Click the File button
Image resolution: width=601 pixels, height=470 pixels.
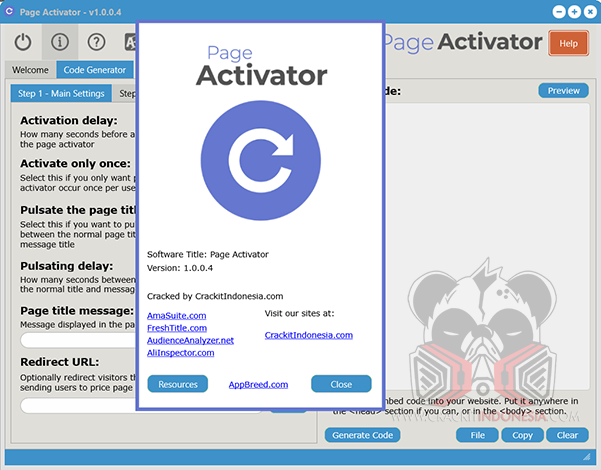[x=478, y=435]
